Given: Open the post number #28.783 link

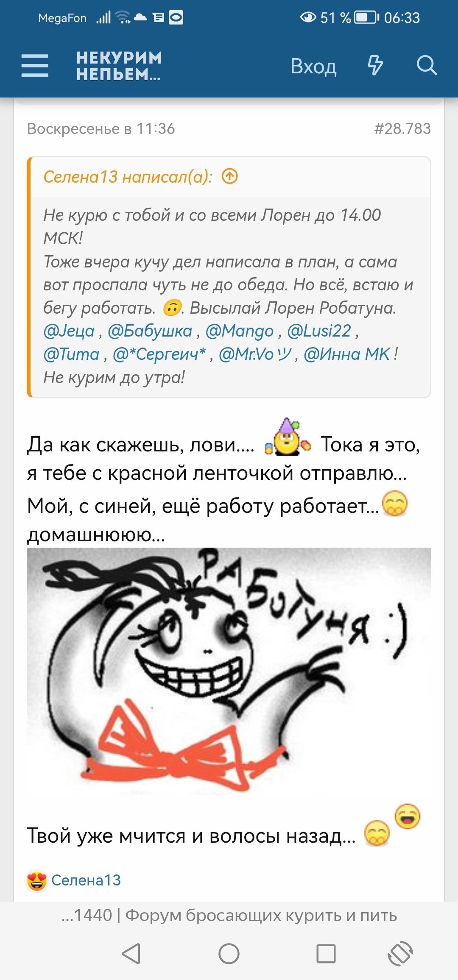Looking at the screenshot, I should point(402,128).
